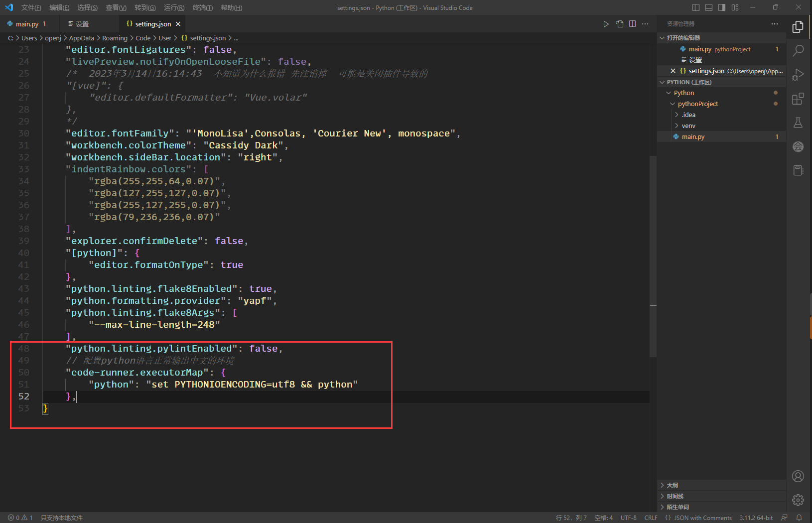Click 空格: 4 indentation setting
This screenshot has height=523, width=812.
point(604,518)
